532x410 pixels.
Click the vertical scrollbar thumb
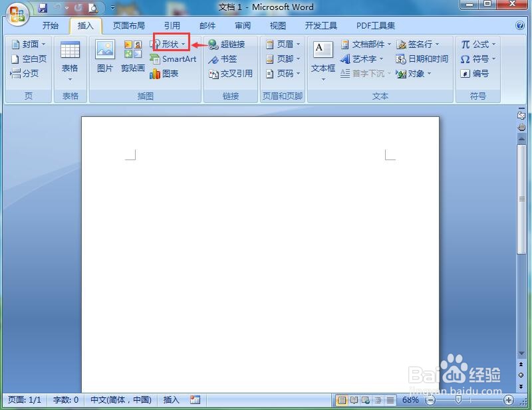521,199
